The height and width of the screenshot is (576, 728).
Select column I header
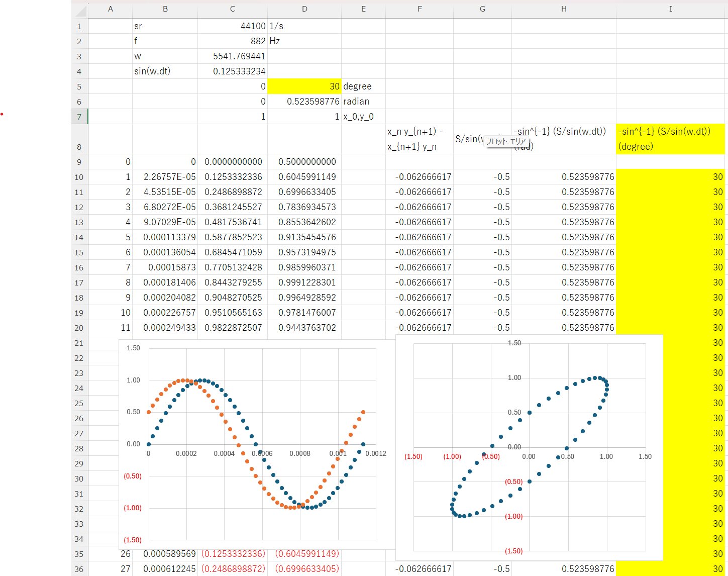pos(670,9)
